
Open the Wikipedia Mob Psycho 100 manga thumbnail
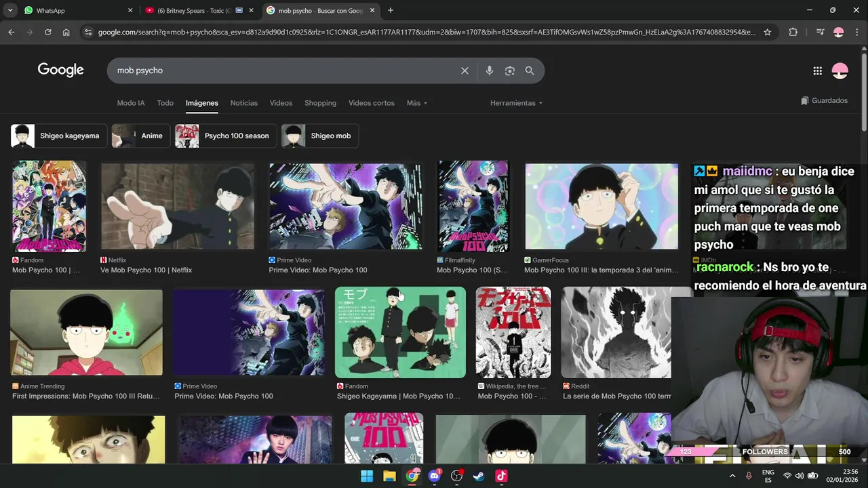513,332
